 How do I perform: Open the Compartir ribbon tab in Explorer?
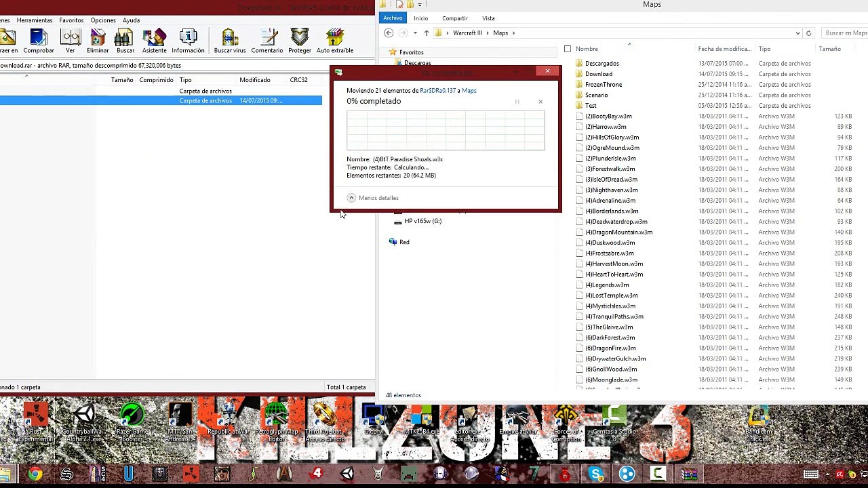pos(455,18)
